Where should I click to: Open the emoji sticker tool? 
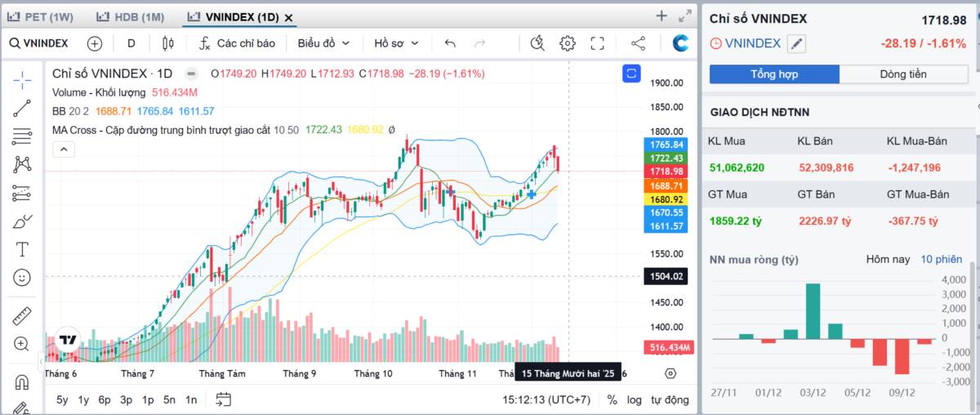pos(22,278)
